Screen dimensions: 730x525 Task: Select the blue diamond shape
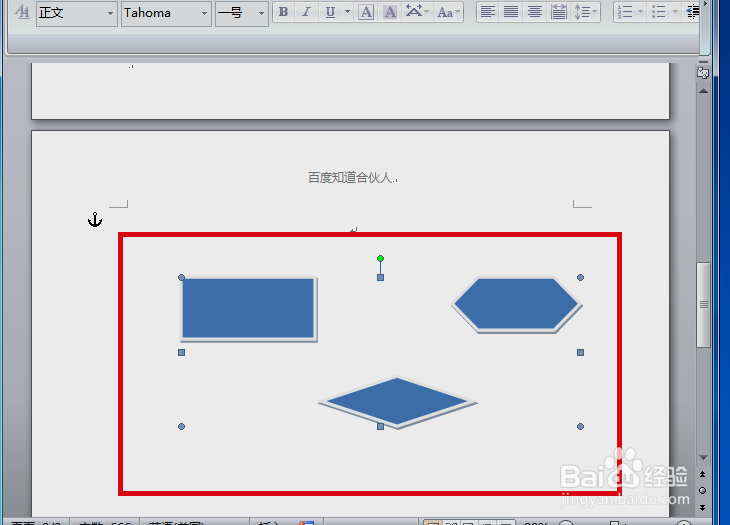[x=397, y=400]
